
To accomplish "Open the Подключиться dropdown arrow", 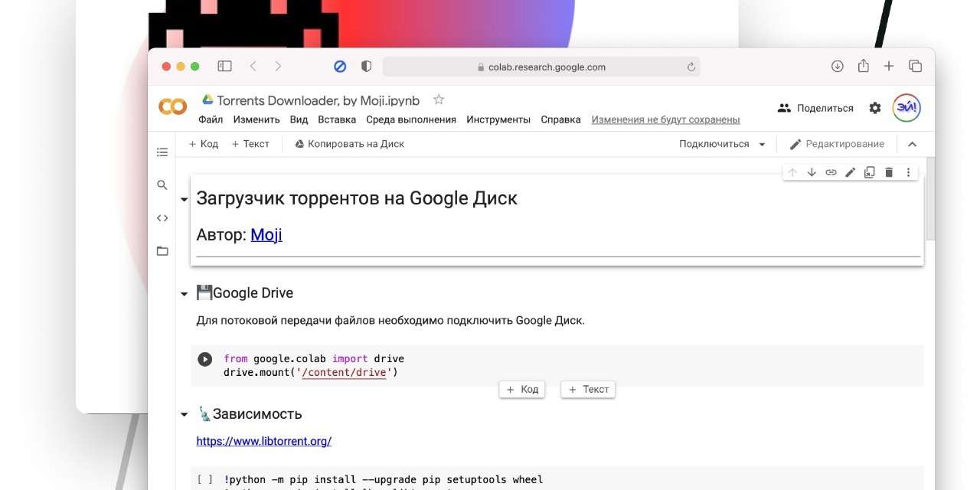I will [x=762, y=144].
